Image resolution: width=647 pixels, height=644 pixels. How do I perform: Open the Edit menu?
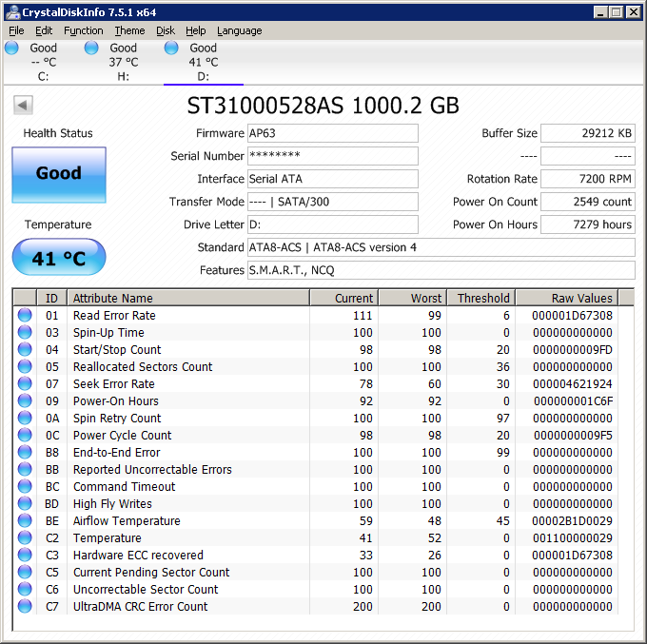click(x=44, y=31)
